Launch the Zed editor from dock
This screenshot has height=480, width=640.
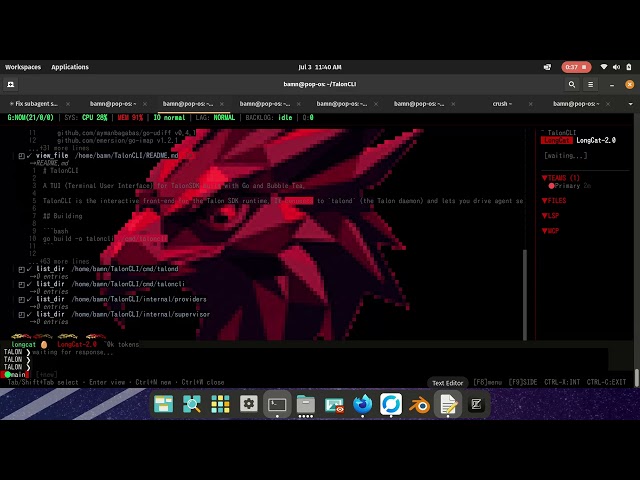tap(476, 404)
